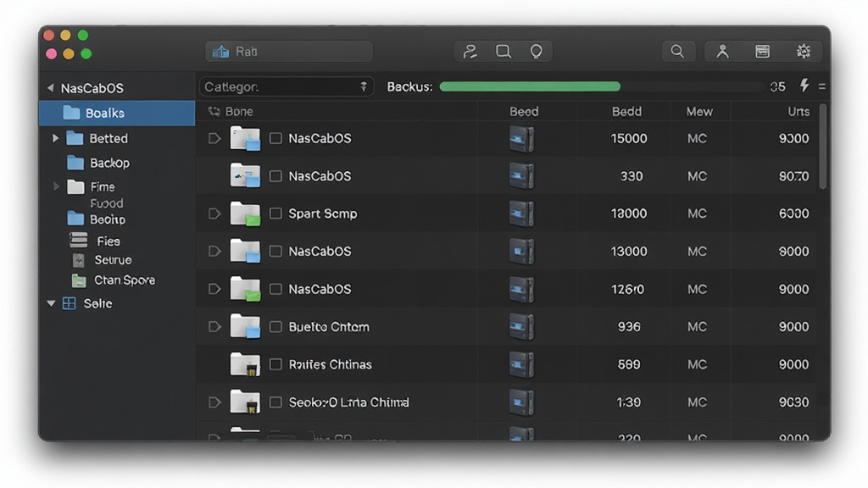Expand the Betted folder in the sidebar
This screenshot has height=488, width=868.
pos(55,138)
